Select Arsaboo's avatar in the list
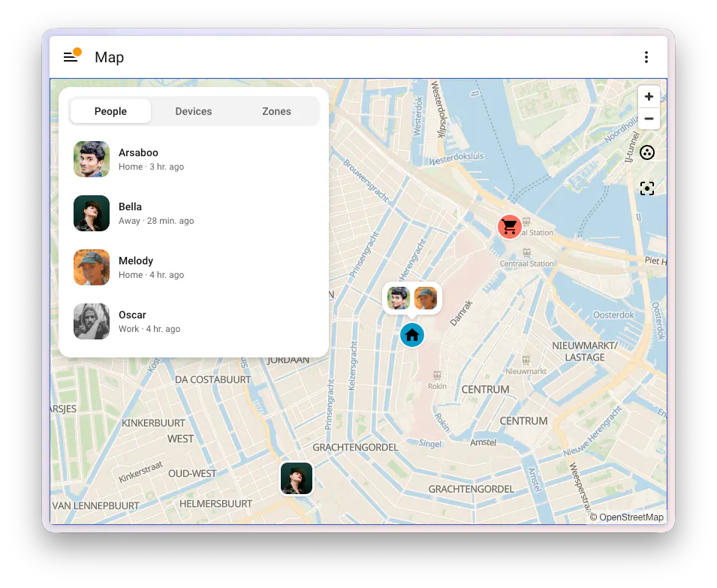Viewport: 717px width, 588px height. coord(92,159)
